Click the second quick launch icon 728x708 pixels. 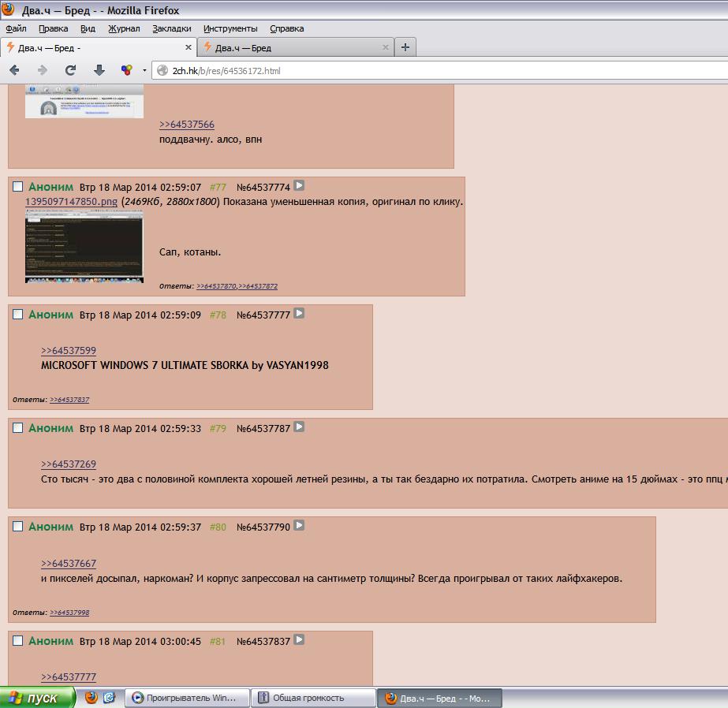(x=110, y=697)
